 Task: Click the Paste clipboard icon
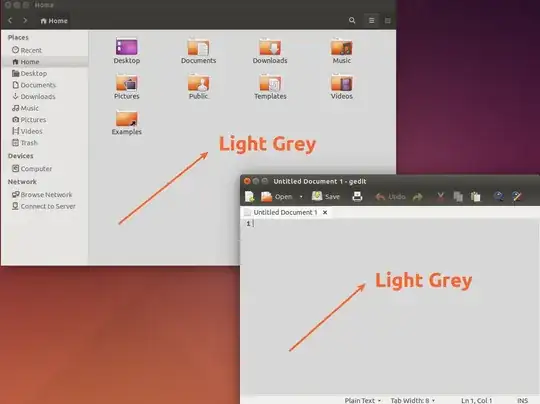(x=476, y=197)
